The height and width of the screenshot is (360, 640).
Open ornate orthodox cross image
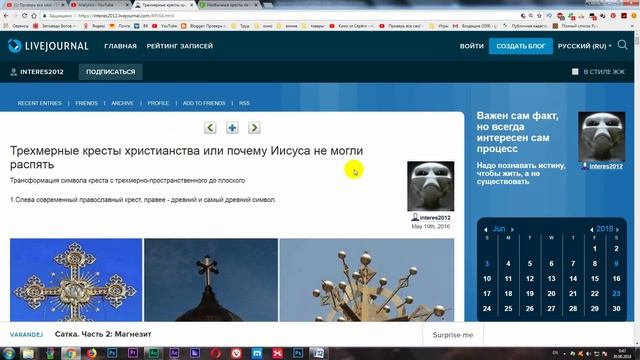click(x=76, y=280)
